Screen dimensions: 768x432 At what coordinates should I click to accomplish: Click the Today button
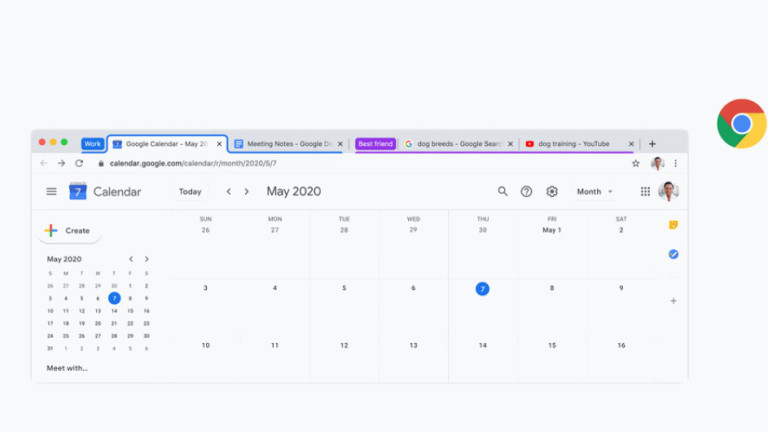[x=190, y=192]
